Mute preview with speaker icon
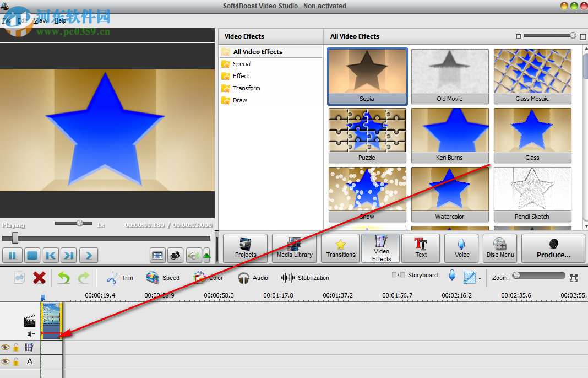 coord(194,255)
